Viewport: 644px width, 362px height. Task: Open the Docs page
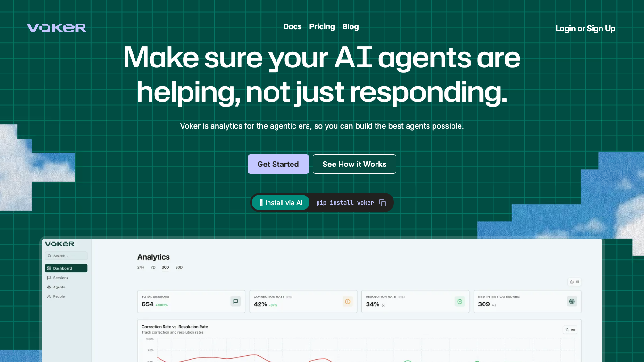(293, 26)
